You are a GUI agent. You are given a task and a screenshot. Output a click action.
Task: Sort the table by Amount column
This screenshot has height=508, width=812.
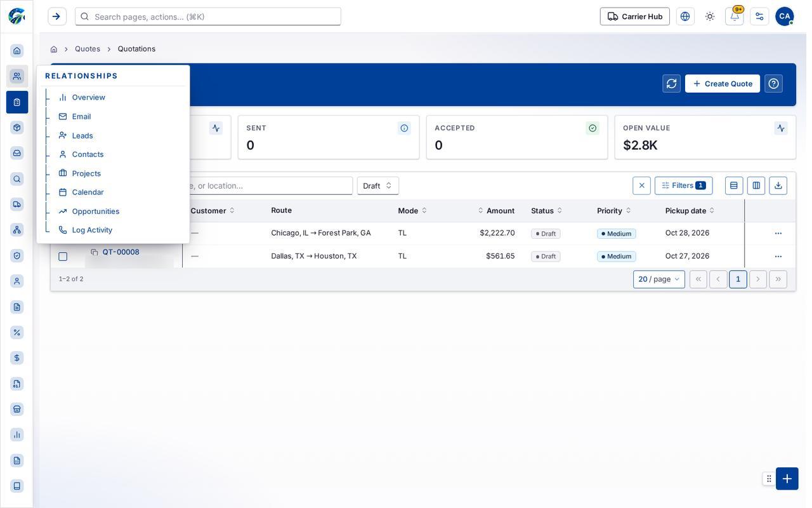click(496, 211)
